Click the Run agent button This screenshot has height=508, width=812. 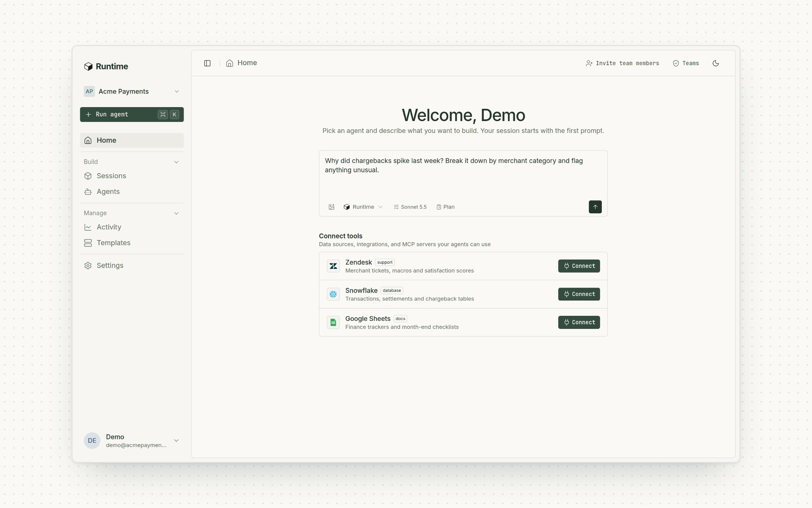(x=132, y=114)
